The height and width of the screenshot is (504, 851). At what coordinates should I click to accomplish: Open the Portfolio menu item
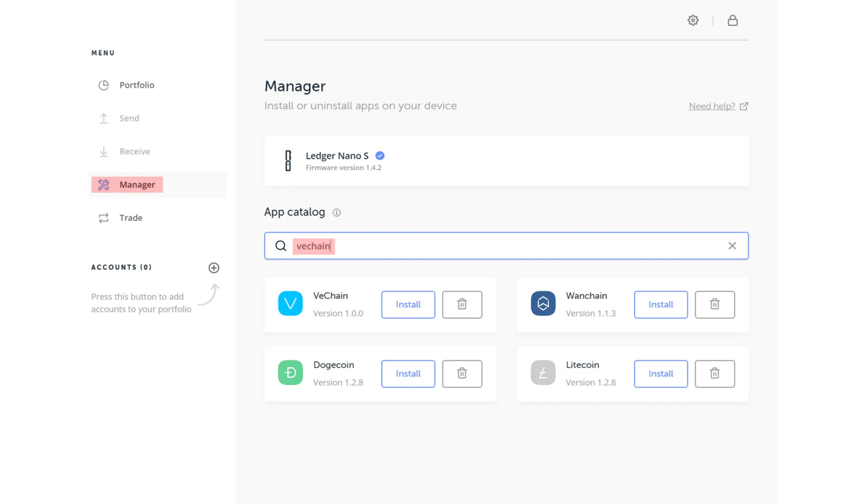137,85
